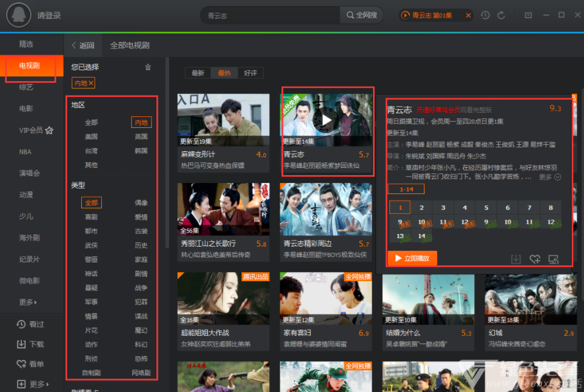
Task: Open 看单 watchlist in sidebar
Action: tap(30, 364)
